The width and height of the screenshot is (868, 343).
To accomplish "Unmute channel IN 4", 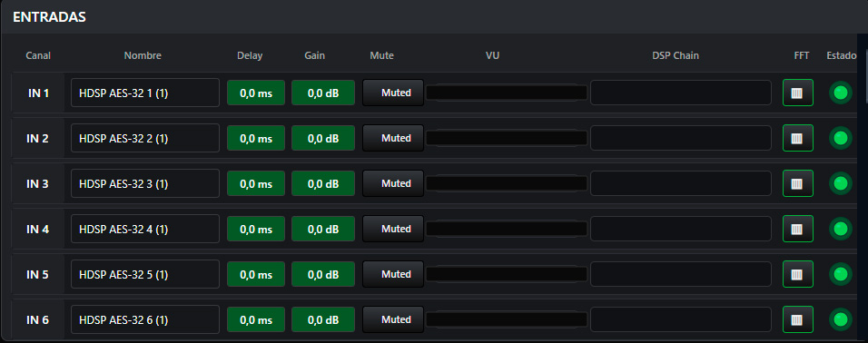I will tap(393, 229).
